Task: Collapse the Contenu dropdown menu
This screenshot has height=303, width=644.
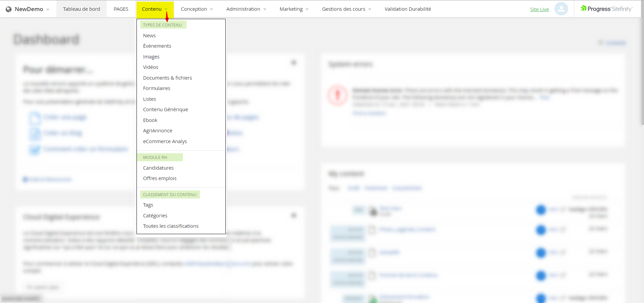Action: [155, 9]
